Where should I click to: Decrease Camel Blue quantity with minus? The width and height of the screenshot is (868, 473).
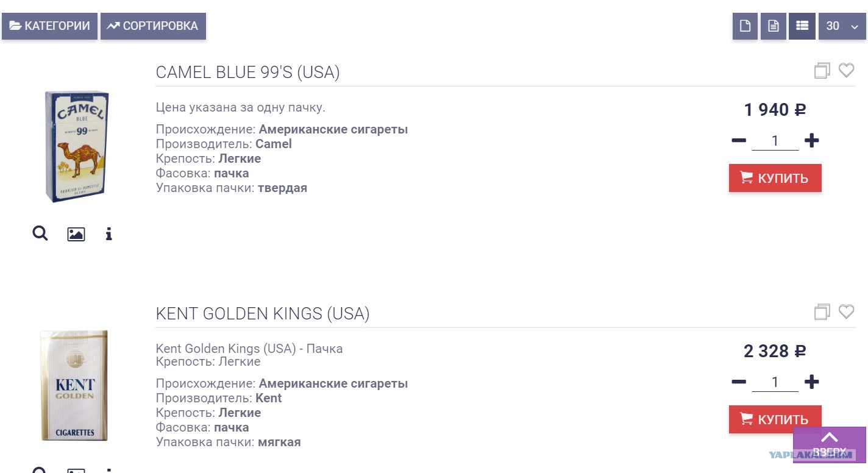(739, 141)
